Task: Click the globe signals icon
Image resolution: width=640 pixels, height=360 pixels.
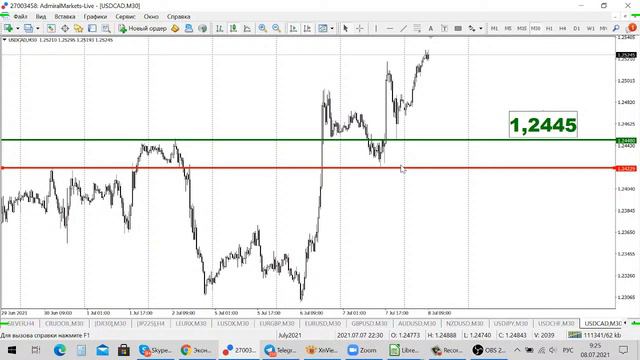Action: pyautogui.click(x=202, y=28)
